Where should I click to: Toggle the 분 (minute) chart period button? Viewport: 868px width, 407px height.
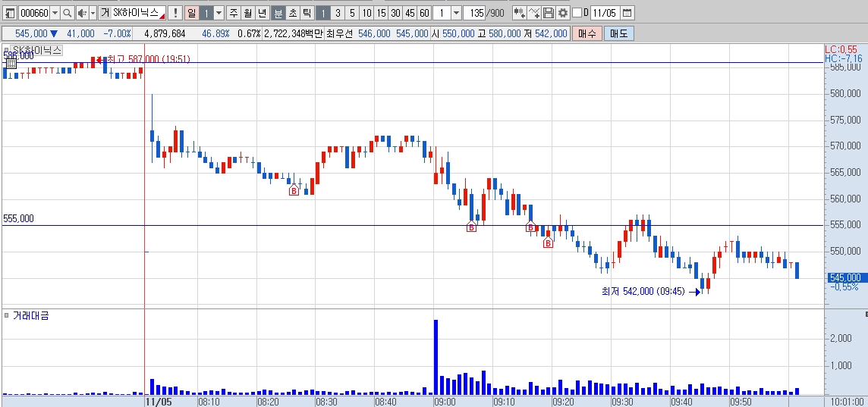(x=278, y=13)
